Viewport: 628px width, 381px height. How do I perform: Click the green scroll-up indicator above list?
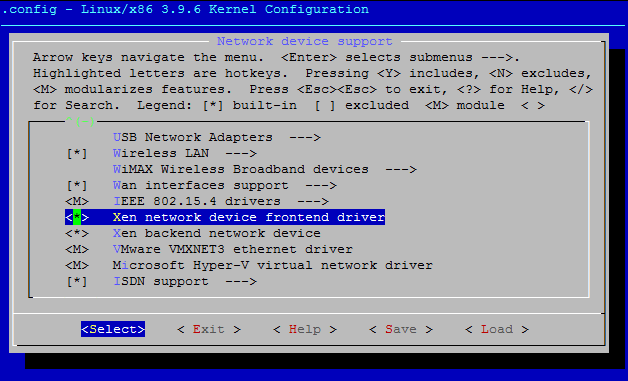[x=80, y=121]
